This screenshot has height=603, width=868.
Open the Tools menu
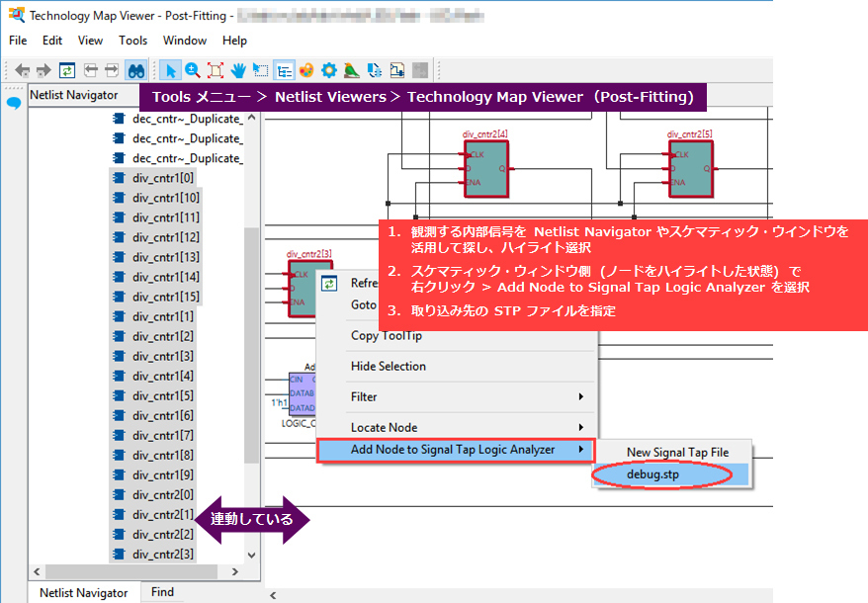(x=132, y=41)
